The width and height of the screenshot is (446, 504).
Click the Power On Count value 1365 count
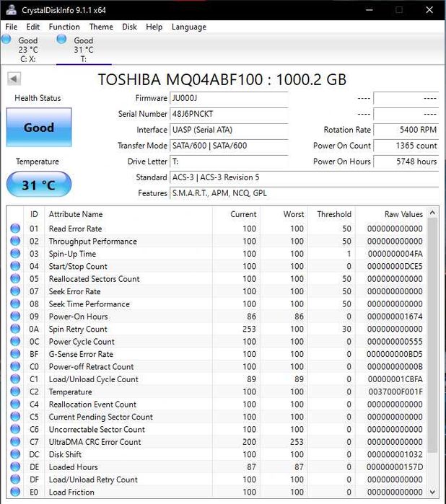pos(406,145)
